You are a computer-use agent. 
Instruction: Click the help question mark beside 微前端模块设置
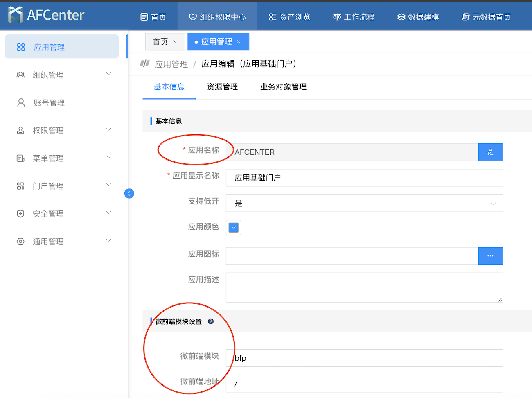pyautogui.click(x=211, y=322)
